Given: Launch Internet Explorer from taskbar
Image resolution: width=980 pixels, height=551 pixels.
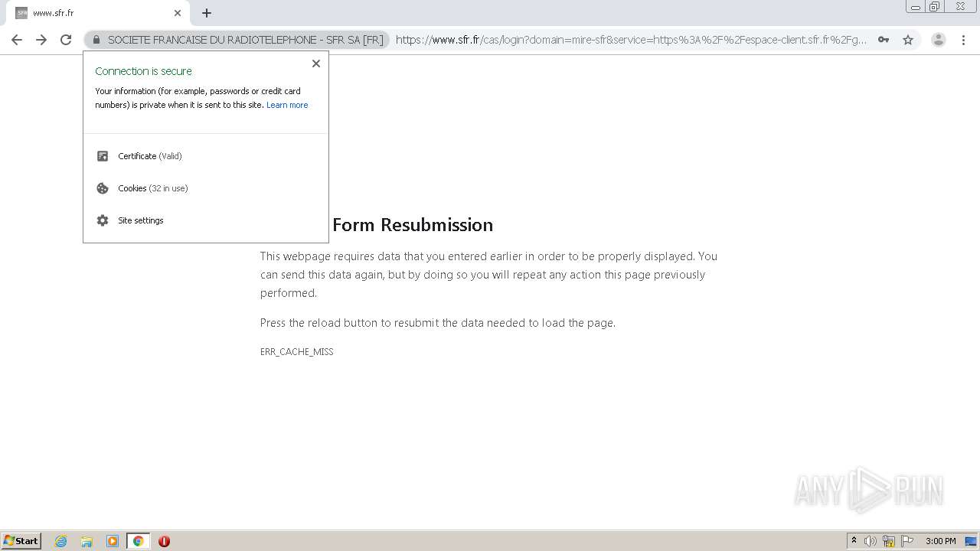Looking at the screenshot, I should (61, 541).
